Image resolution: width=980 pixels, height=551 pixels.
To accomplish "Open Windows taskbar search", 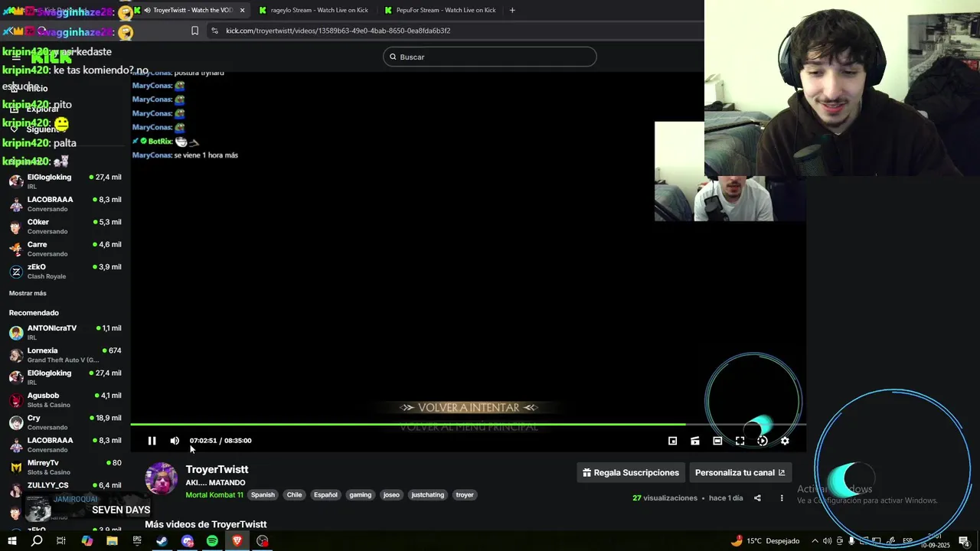I will tap(37, 541).
